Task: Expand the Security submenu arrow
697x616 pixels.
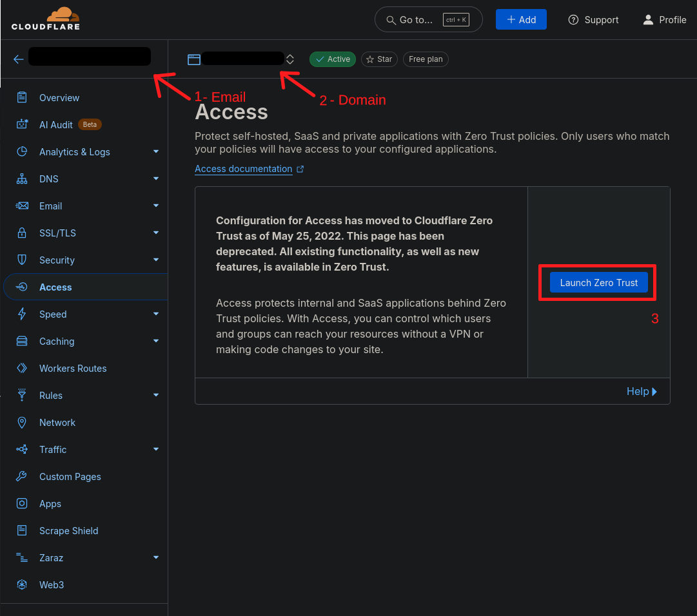Action: [156, 260]
